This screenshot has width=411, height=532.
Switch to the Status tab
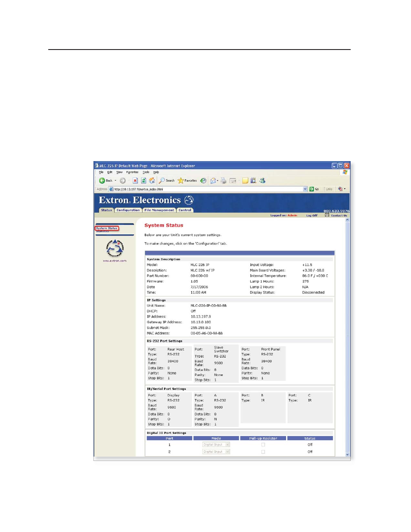click(x=106, y=210)
